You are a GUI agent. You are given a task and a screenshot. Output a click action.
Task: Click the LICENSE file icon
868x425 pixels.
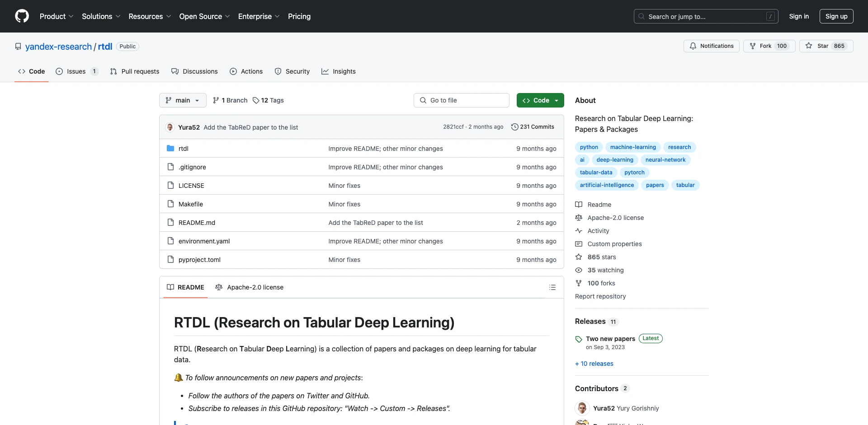[170, 185]
